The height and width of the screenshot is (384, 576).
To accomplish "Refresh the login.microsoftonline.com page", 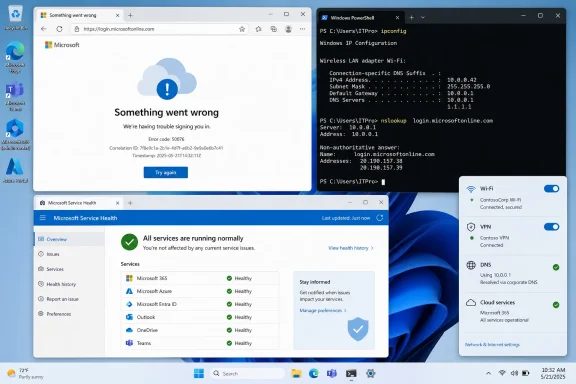I will coord(59,29).
